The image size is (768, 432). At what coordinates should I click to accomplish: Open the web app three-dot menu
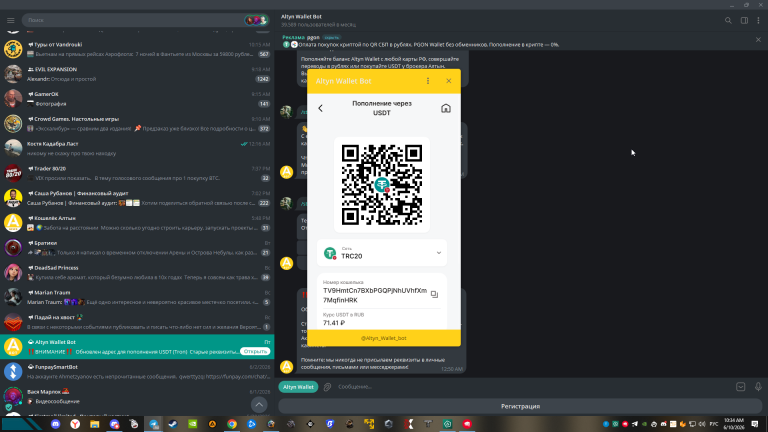click(x=428, y=81)
